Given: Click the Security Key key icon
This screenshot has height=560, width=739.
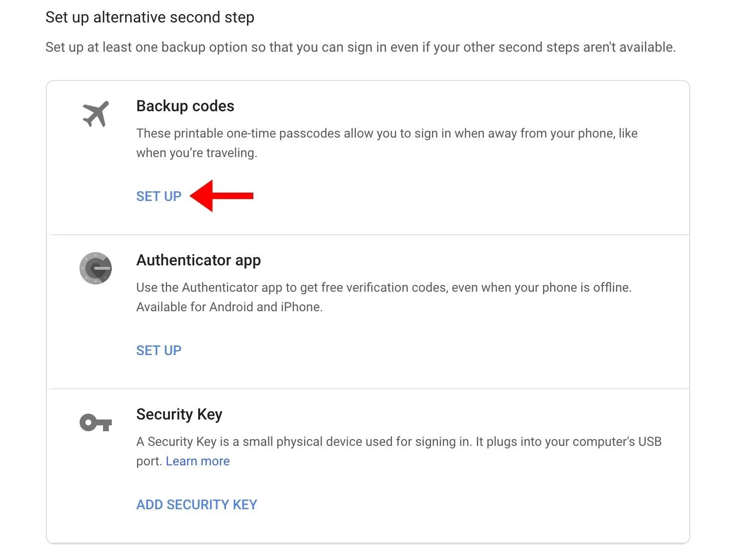Looking at the screenshot, I should tap(96, 422).
